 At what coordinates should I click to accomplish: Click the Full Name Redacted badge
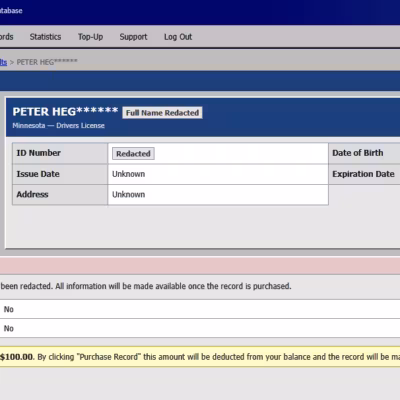click(x=162, y=113)
